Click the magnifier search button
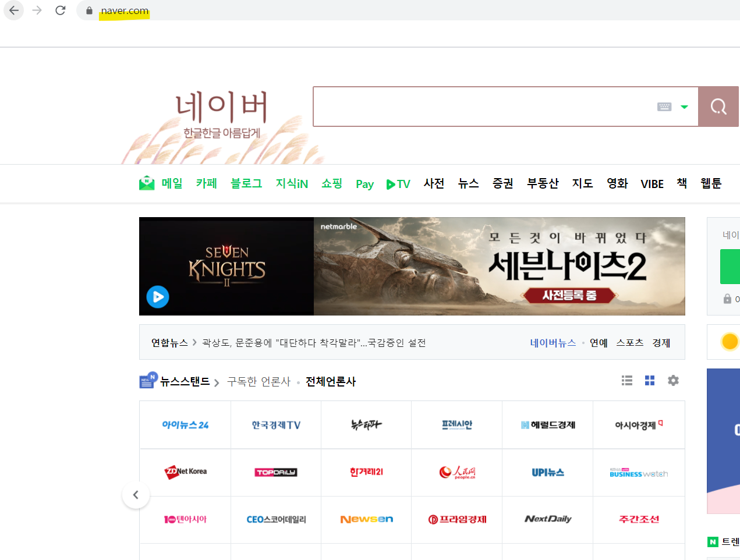Image resolution: width=740 pixels, height=560 pixels. pos(718,107)
